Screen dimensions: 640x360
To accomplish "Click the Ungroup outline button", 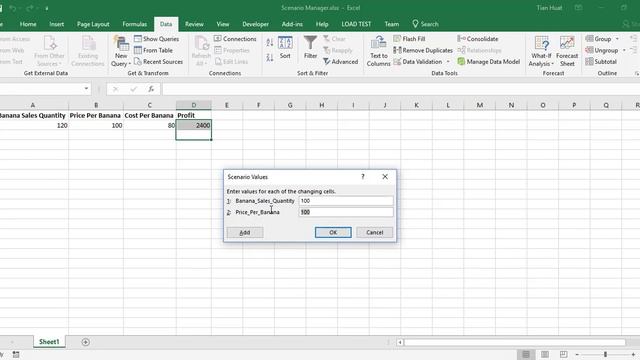I will point(602,50).
